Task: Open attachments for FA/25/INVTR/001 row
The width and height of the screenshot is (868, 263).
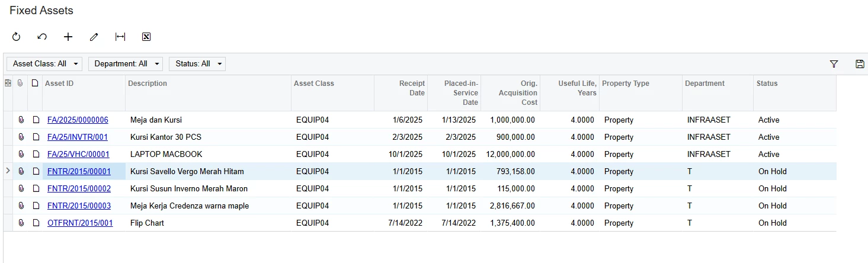Action: coord(21,137)
